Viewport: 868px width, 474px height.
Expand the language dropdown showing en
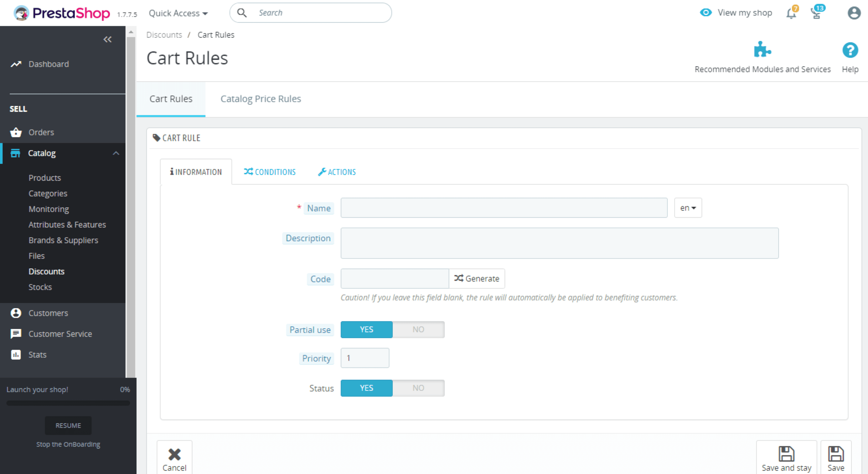(688, 208)
